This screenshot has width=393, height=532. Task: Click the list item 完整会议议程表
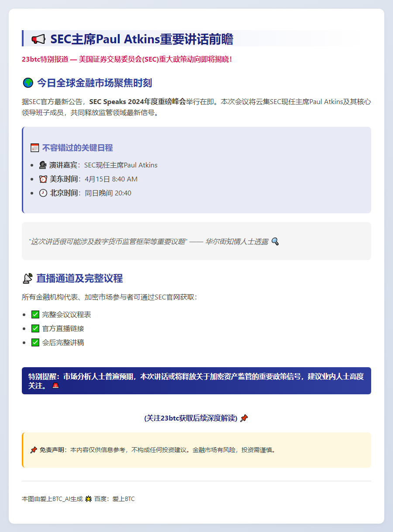pyautogui.click(x=66, y=315)
